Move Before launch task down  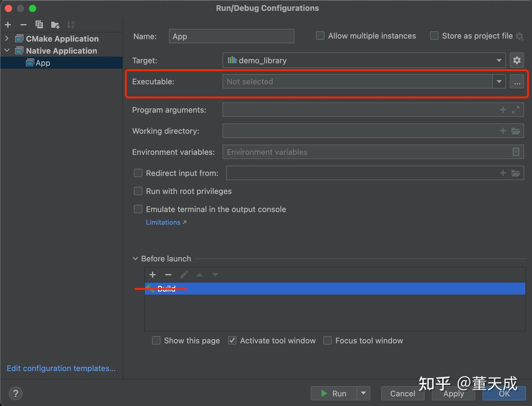coord(215,275)
